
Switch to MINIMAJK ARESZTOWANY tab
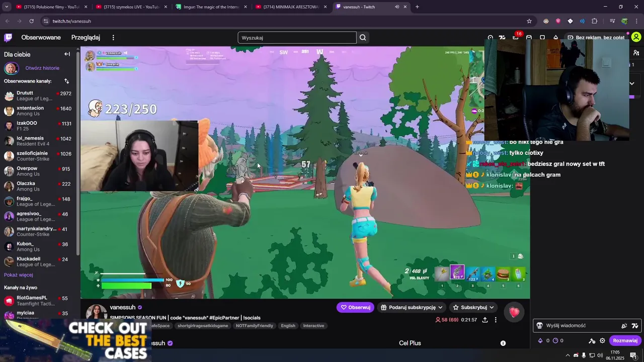pyautogui.click(x=291, y=7)
